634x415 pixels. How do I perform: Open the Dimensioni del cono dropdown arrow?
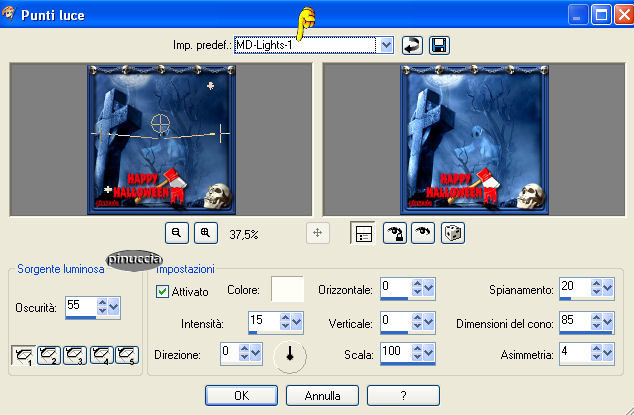coord(608,322)
